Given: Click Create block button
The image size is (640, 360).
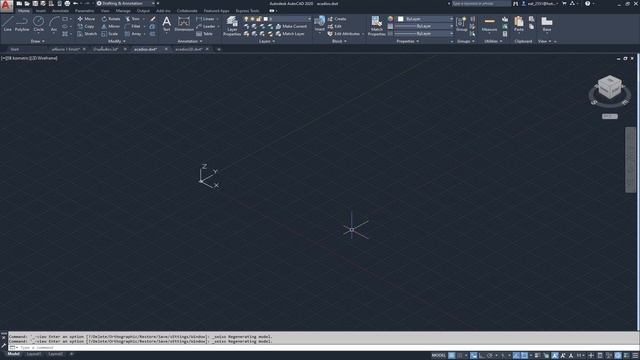Looking at the screenshot, I should coord(337,19).
